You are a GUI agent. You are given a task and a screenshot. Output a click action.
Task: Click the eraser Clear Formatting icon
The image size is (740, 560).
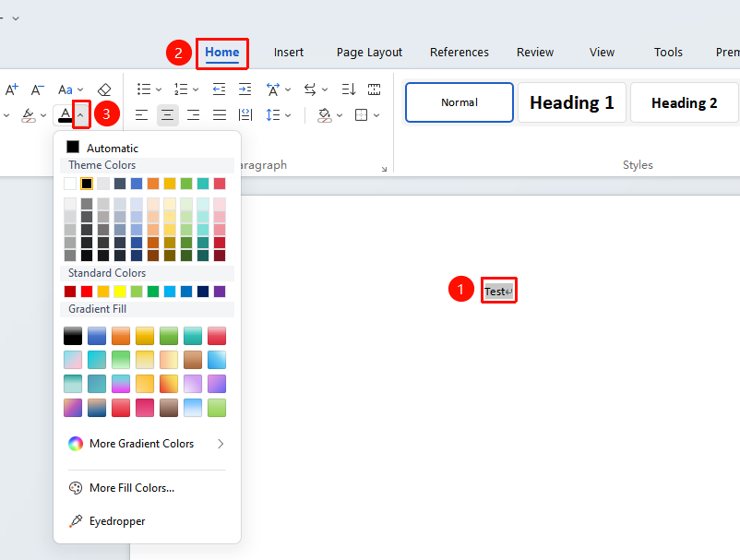(x=104, y=89)
